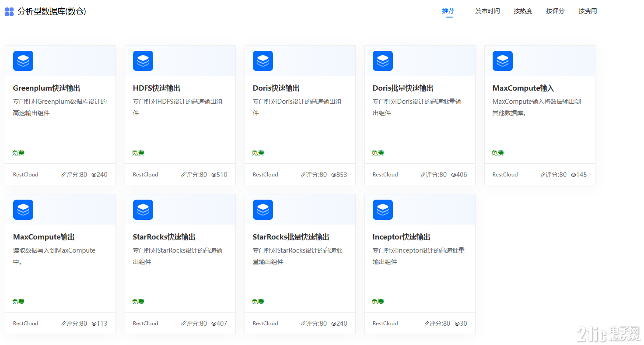This screenshot has height=345, width=644.
Task: Click the Inceptor快速输出 card's blue database icon
Action: click(x=383, y=210)
